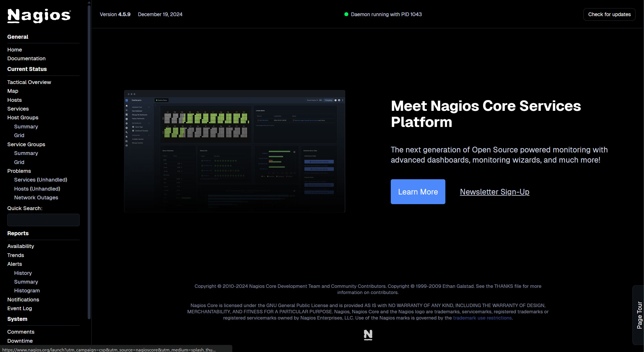644x352 pixels.
Task: Click the Learn More button
Action: tap(418, 192)
